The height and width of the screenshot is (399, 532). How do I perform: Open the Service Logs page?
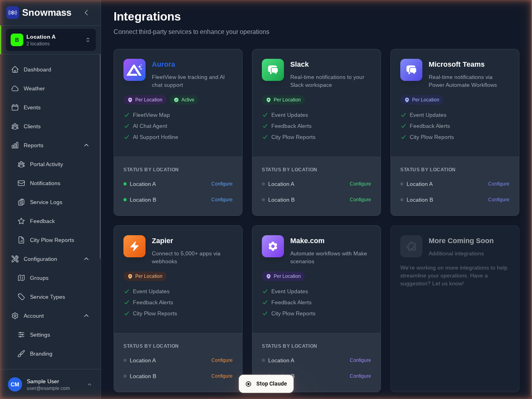click(46, 202)
